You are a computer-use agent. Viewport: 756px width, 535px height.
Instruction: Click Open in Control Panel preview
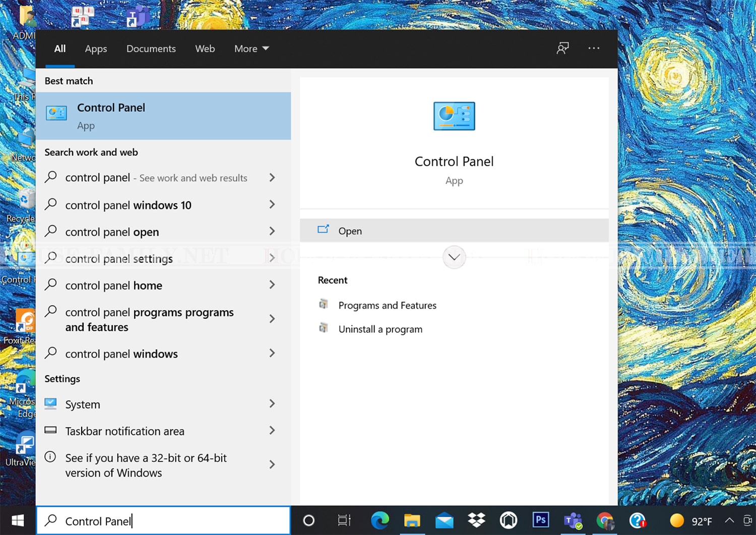click(454, 230)
